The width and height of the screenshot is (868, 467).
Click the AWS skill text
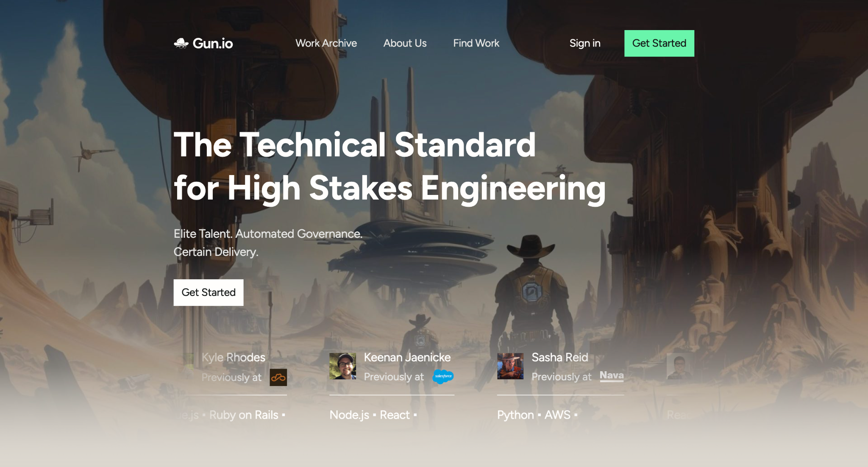557,415
